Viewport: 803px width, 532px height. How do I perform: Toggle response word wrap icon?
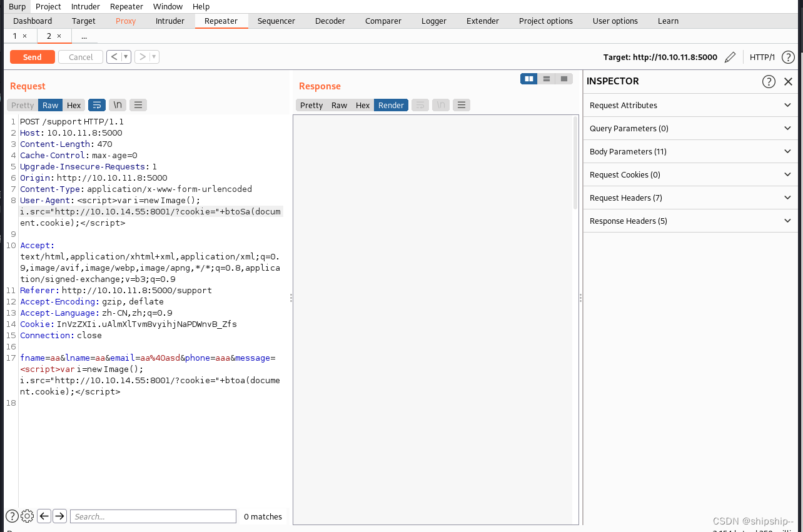pyautogui.click(x=420, y=105)
